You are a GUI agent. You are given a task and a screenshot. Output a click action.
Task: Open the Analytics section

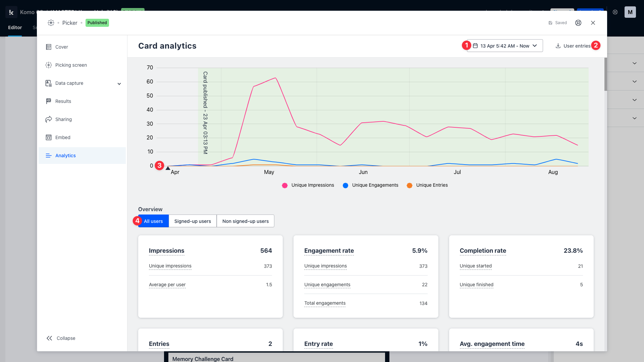pyautogui.click(x=65, y=156)
